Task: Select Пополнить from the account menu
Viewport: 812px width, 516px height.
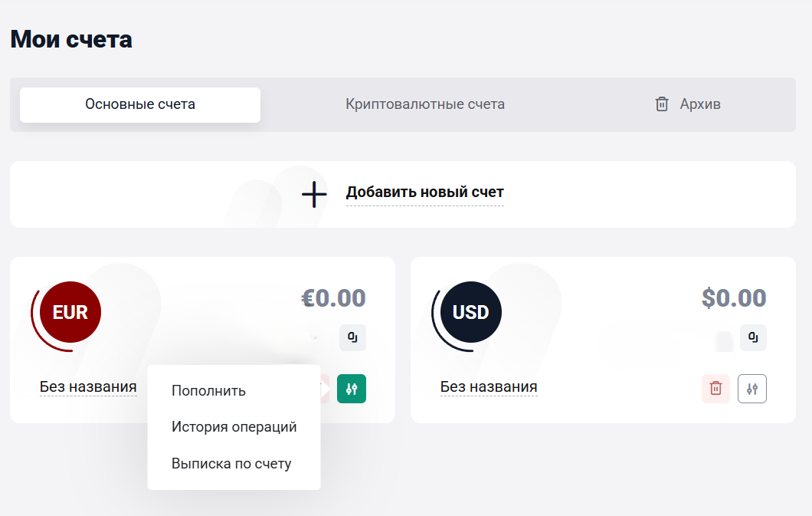Action: pos(208,391)
